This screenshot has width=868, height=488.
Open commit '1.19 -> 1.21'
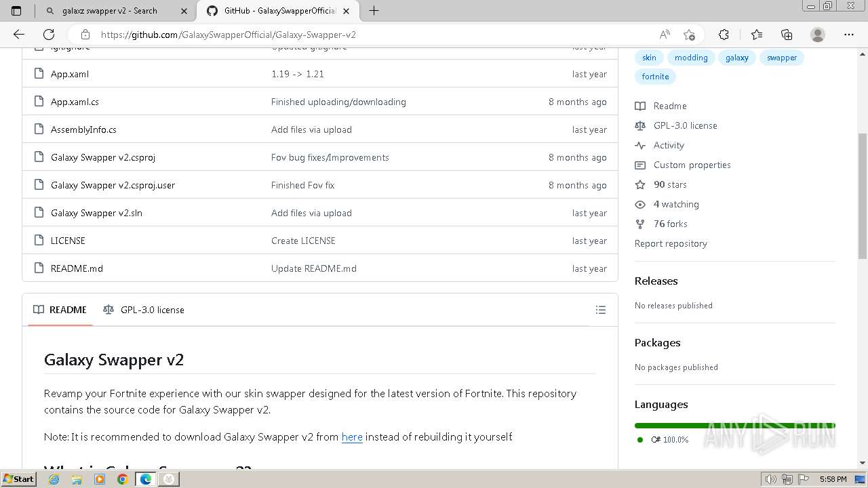[298, 74]
